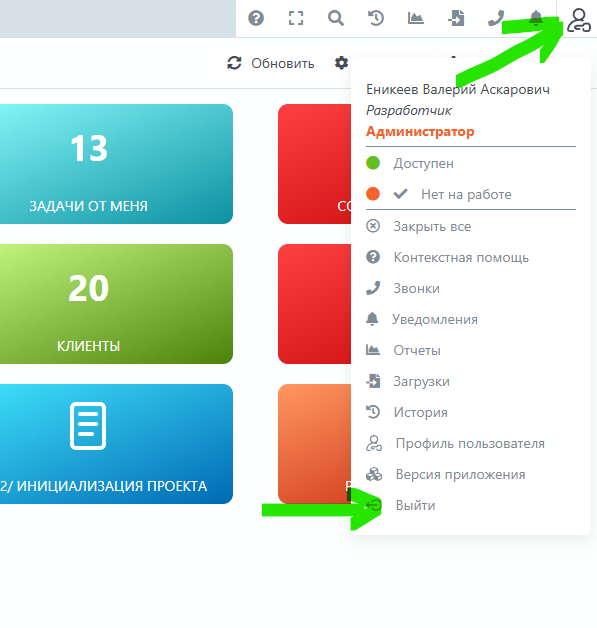597x628 pixels.
Task: Open the user profile icon at top right
Action: (579, 20)
